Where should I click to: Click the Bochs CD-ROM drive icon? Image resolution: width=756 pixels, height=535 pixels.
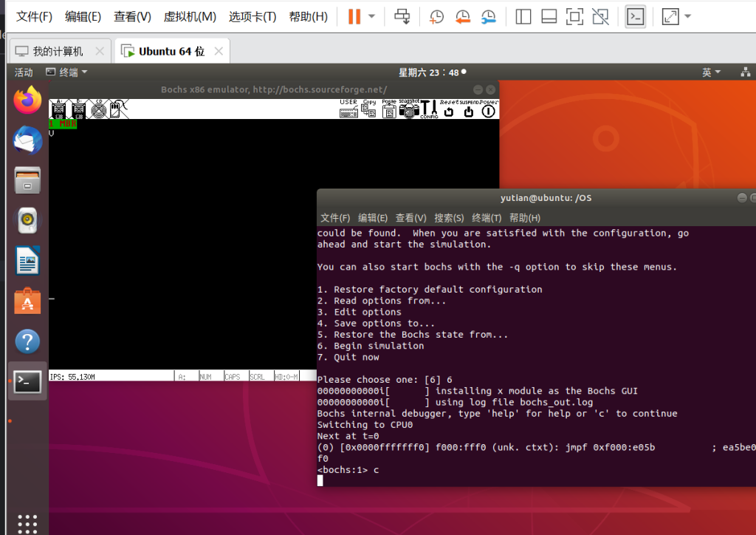(98, 109)
